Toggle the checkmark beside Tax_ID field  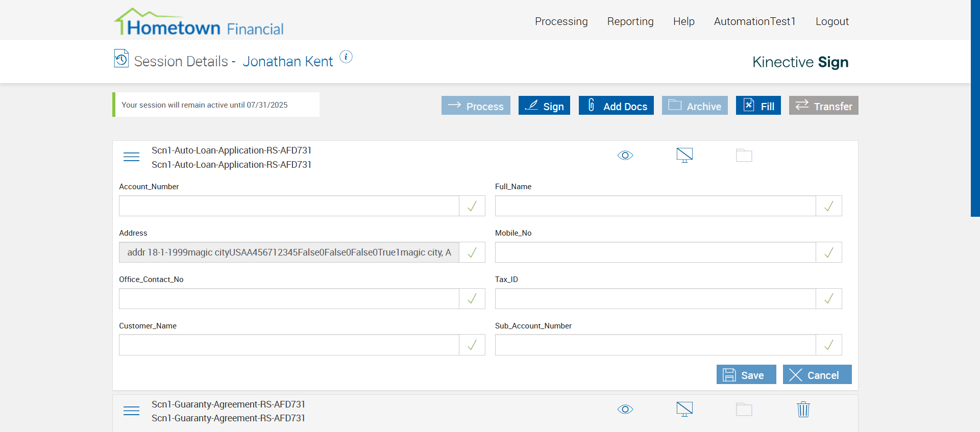[x=828, y=299]
